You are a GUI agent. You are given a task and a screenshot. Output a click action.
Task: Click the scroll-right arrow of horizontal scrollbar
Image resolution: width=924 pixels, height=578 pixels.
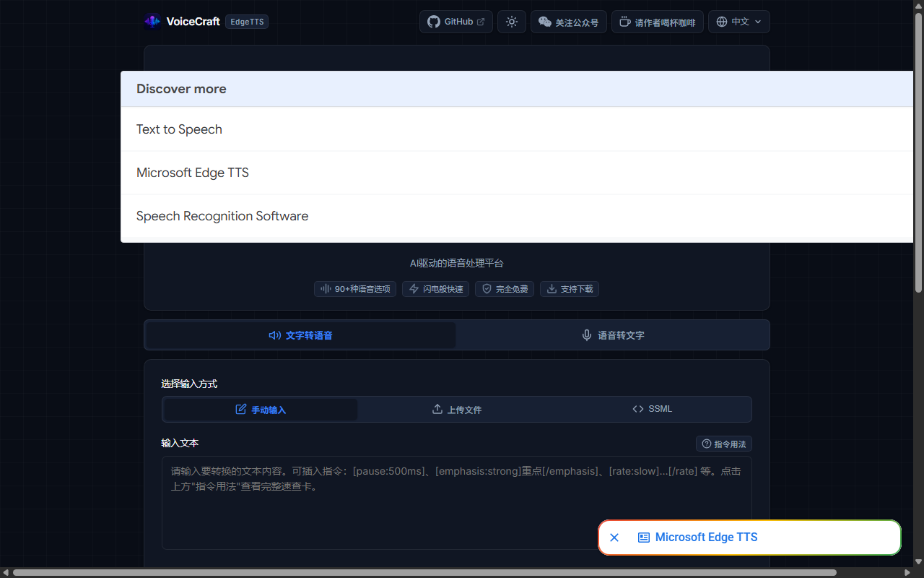coord(907,573)
